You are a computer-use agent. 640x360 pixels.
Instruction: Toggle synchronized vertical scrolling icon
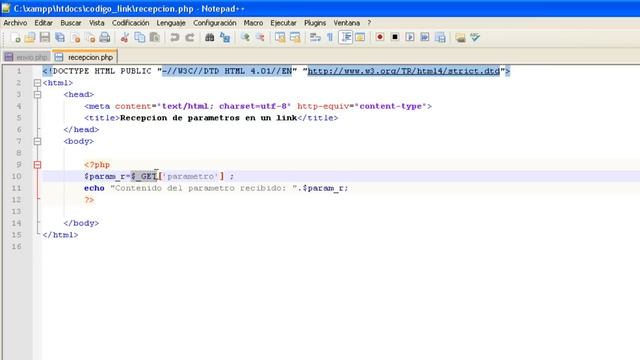tap(280, 38)
